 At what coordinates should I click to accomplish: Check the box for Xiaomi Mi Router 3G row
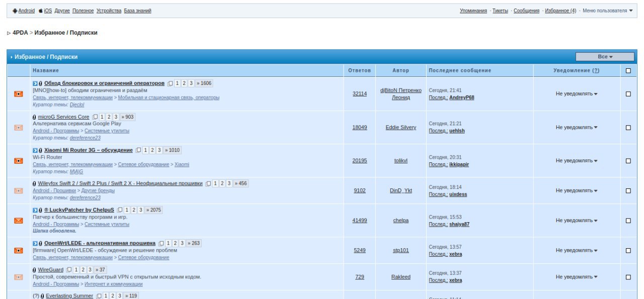point(628,161)
